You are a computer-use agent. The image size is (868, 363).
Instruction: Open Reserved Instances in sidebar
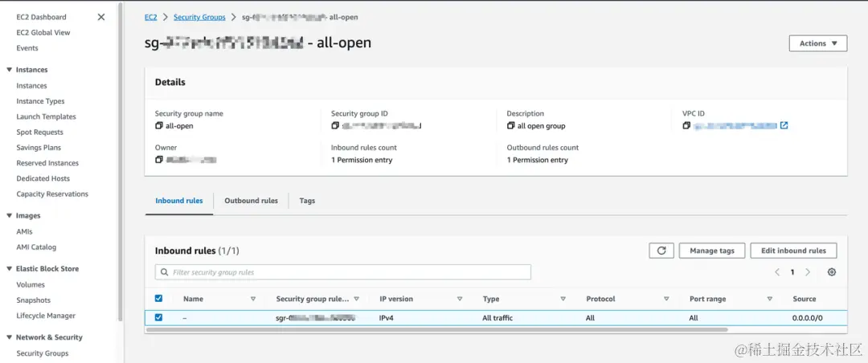point(47,163)
